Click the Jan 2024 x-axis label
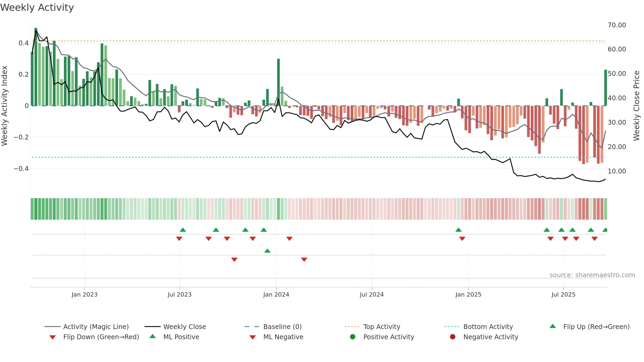This screenshot has height=362, width=644. tap(276, 295)
